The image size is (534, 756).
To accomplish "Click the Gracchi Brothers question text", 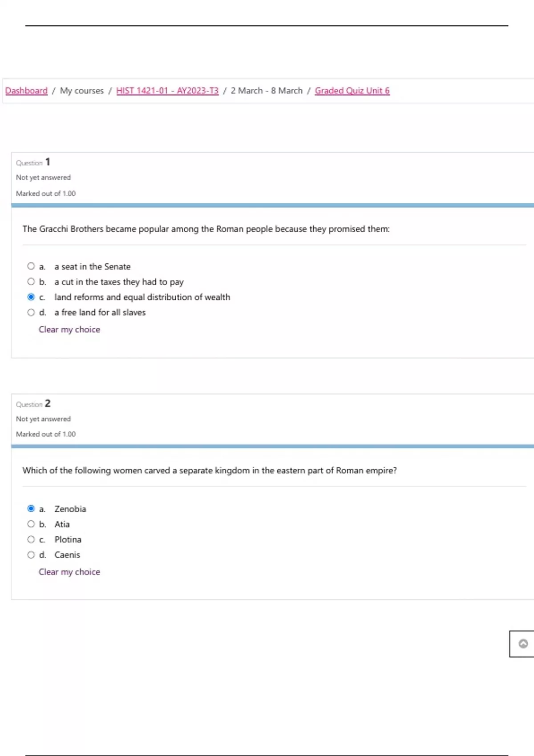I will (x=206, y=229).
